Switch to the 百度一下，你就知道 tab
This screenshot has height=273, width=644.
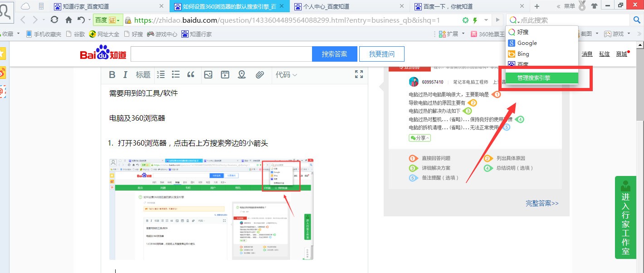469,6
